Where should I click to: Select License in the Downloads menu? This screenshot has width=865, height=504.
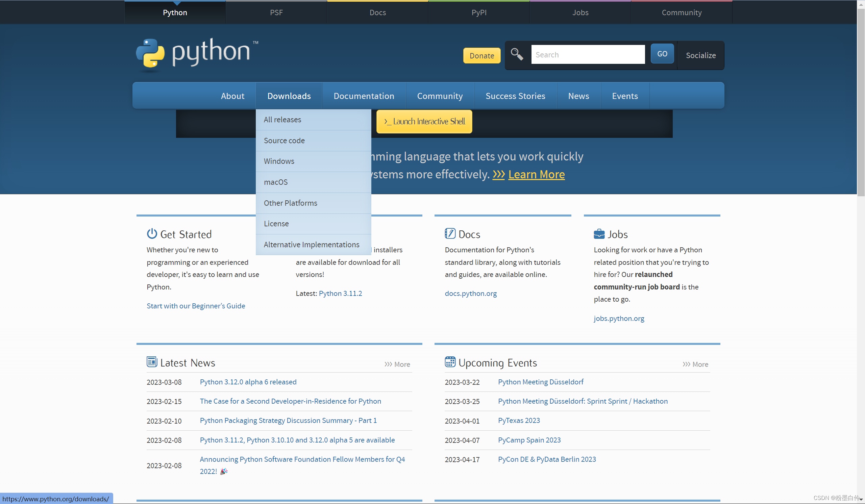[313, 224]
